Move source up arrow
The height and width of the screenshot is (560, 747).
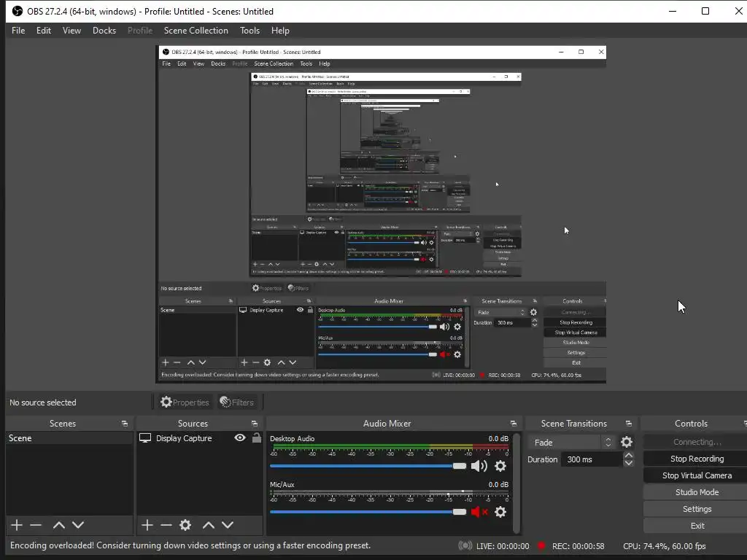[208, 525]
